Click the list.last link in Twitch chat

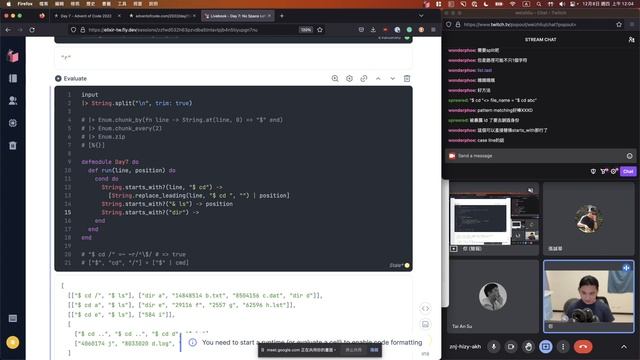tap(484, 70)
